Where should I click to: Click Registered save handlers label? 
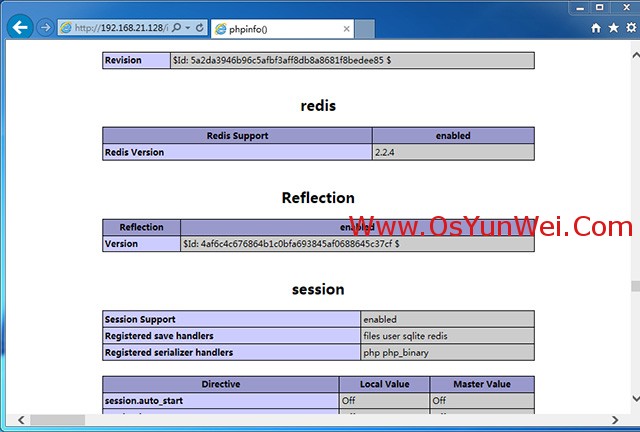159,336
